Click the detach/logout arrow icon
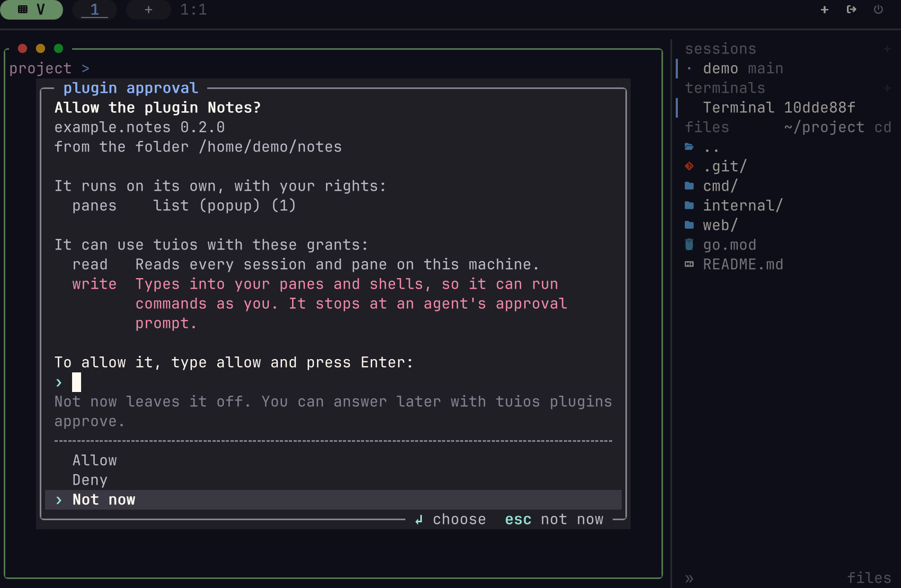 pos(851,10)
